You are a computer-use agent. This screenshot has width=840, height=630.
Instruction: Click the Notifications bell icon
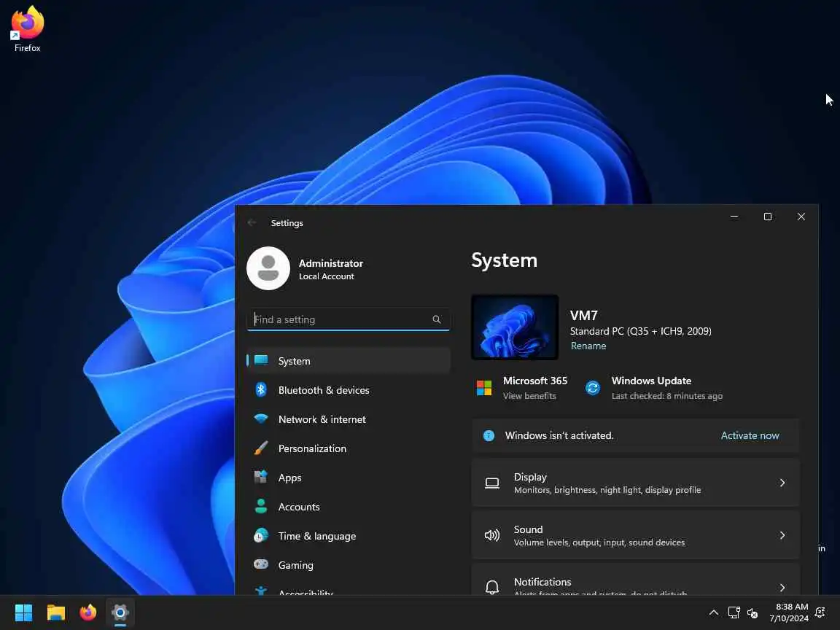coord(491,588)
